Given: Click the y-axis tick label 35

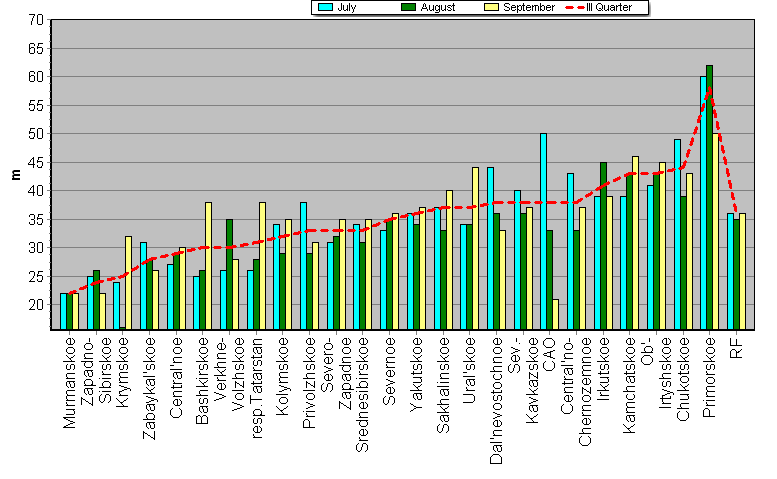Looking at the screenshot, I should (x=36, y=219).
